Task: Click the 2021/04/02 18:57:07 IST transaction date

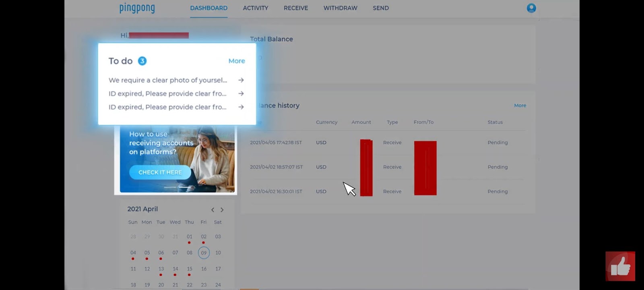Action: pos(276,167)
